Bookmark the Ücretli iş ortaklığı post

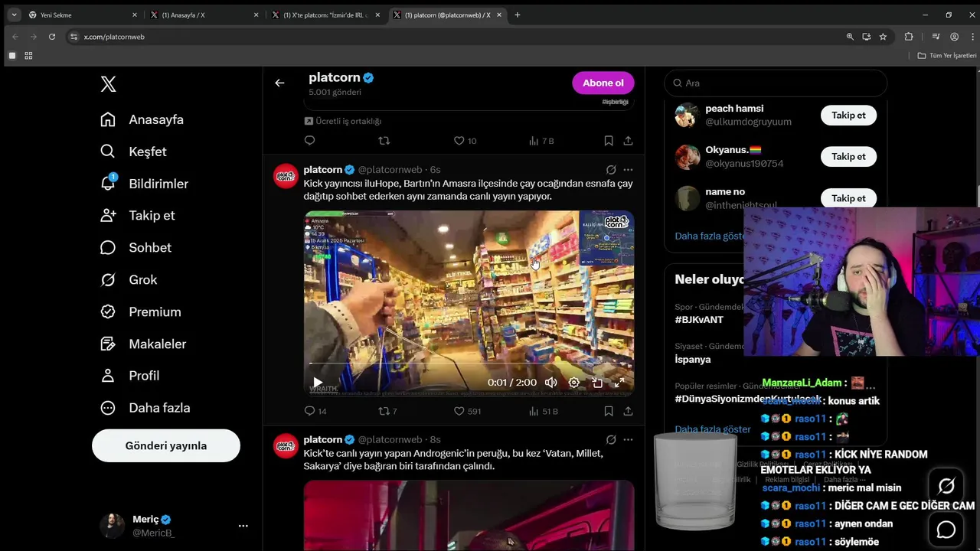coord(609,141)
